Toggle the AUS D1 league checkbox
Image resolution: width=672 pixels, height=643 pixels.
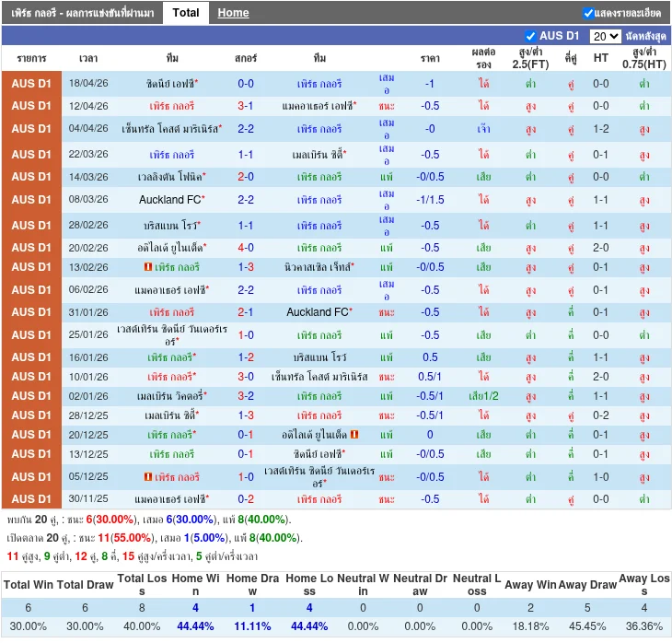pyautogui.click(x=530, y=36)
